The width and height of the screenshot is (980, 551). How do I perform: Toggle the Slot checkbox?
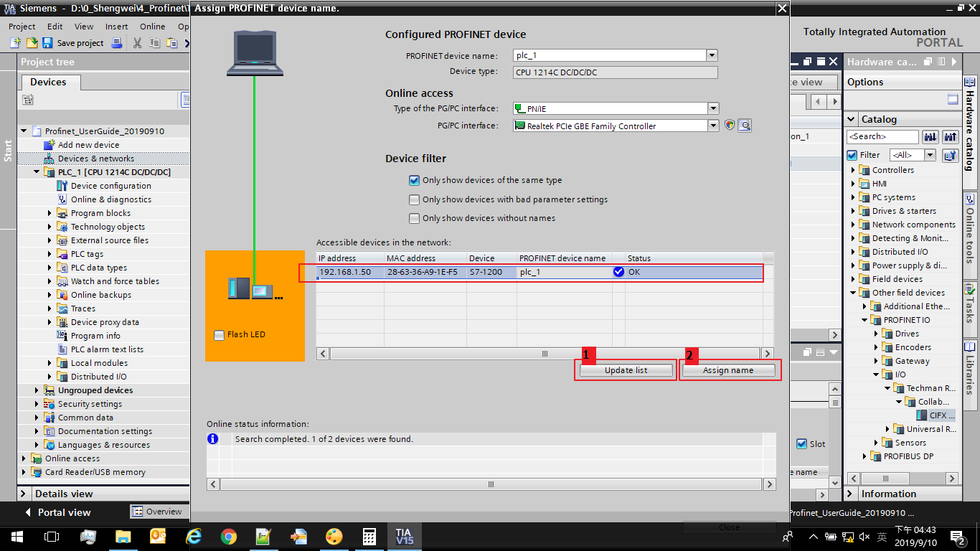802,444
